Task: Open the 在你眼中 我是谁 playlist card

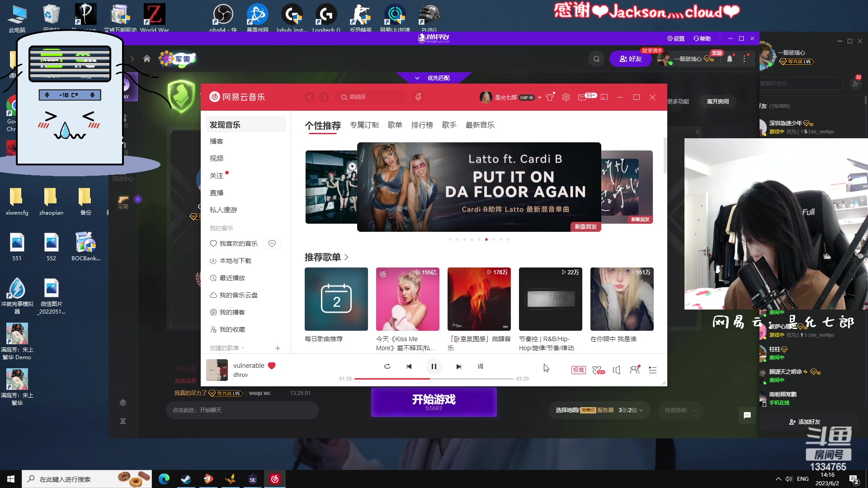Action: (622, 299)
